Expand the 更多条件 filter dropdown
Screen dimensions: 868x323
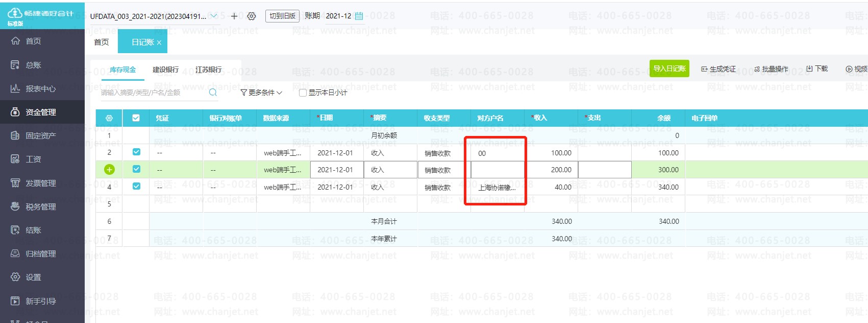tap(261, 93)
